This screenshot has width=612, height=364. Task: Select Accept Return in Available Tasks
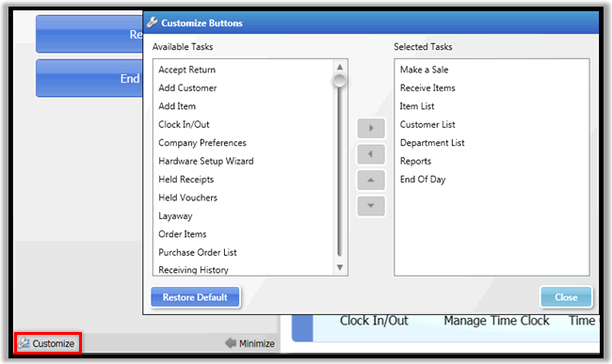point(186,70)
